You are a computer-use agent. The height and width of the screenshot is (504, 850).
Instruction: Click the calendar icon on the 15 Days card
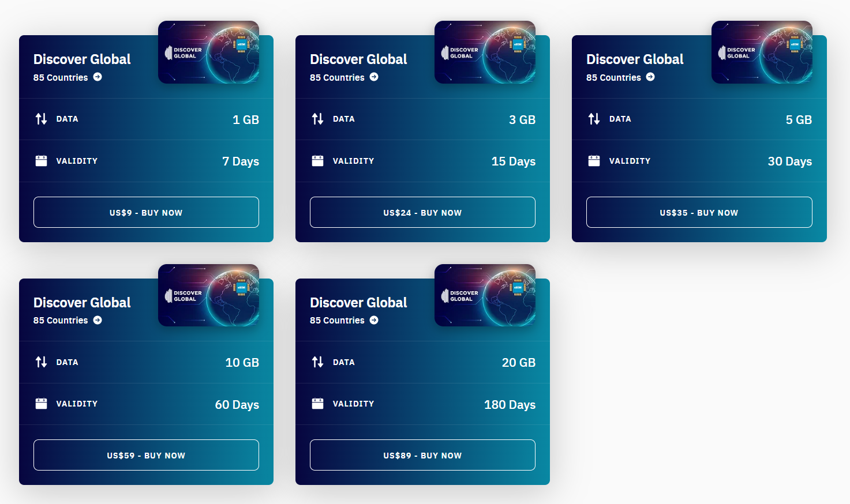coord(317,160)
